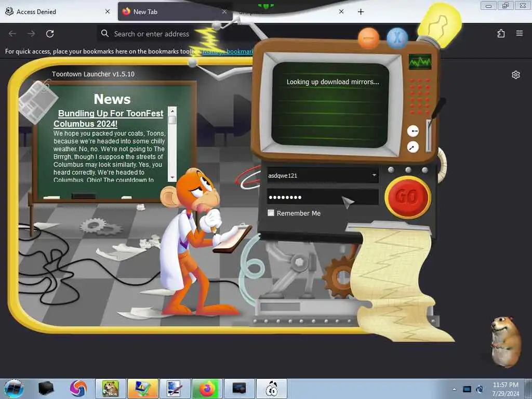Click the lower white dial on TV
Viewport: 532px width, 399px height.
click(413, 147)
